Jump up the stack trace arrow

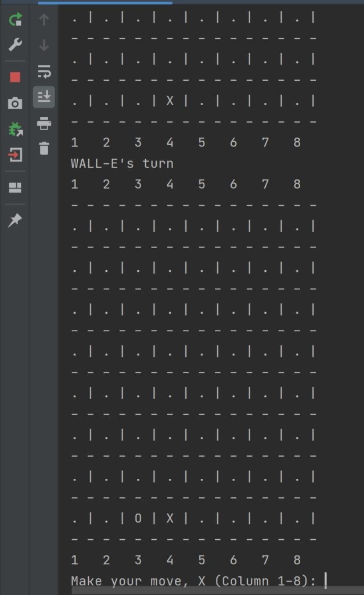[44, 20]
